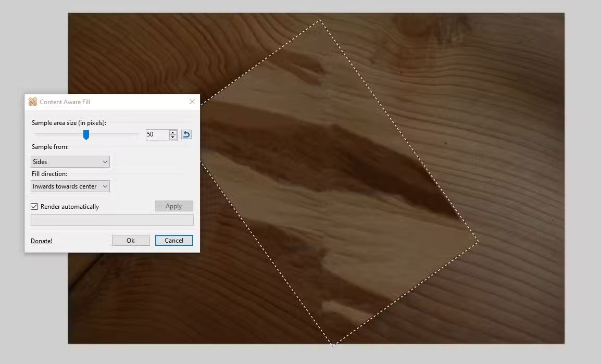Viewport: 601px width, 364px height.
Task: Click the render progress bar
Action: (x=112, y=220)
